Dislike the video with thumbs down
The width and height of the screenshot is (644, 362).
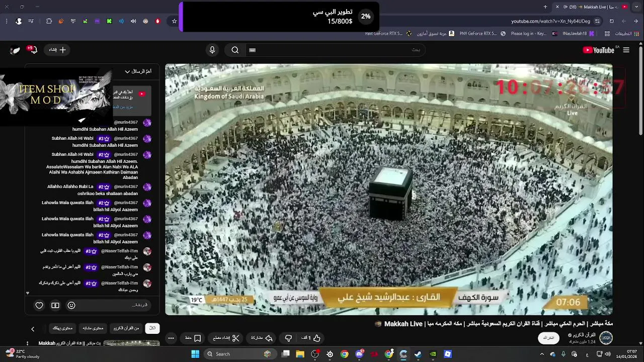tap(289, 338)
